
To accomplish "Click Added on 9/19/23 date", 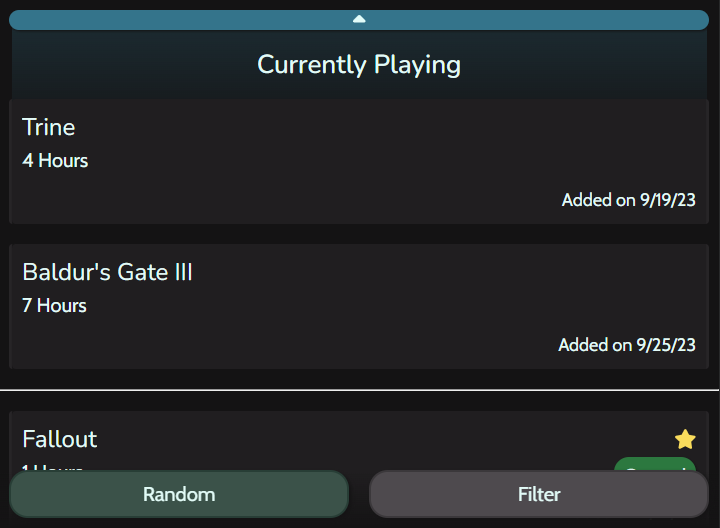I will (x=629, y=200).
